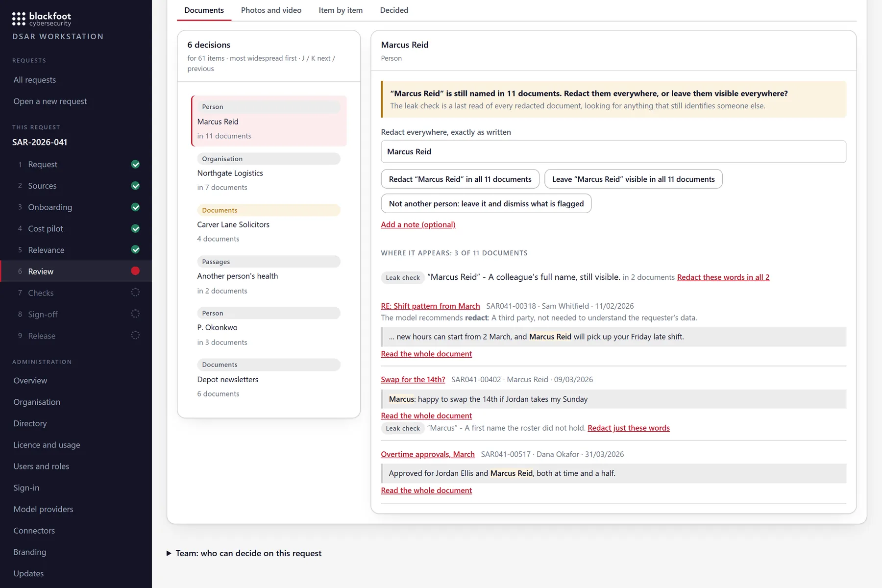Select the Northgate Logistics decision
The height and width of the screenshot is (588, 882).
[x=269, y=173]
